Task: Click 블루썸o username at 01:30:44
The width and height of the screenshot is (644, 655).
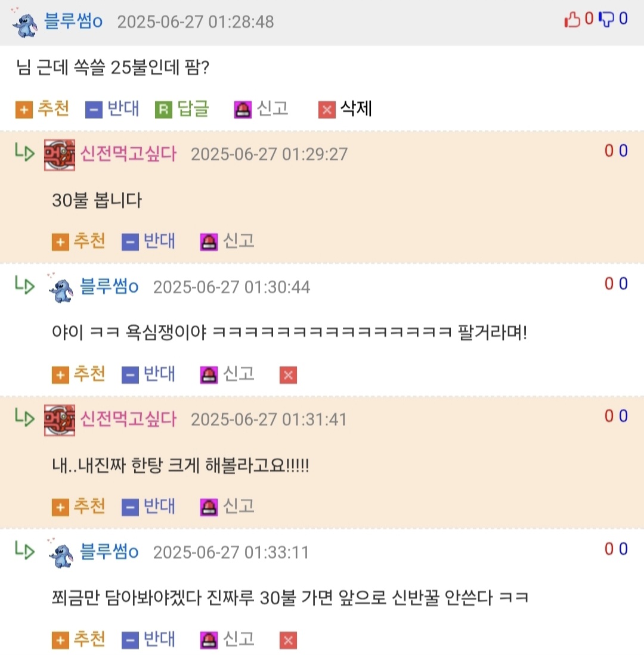Action: coord(109,287)
